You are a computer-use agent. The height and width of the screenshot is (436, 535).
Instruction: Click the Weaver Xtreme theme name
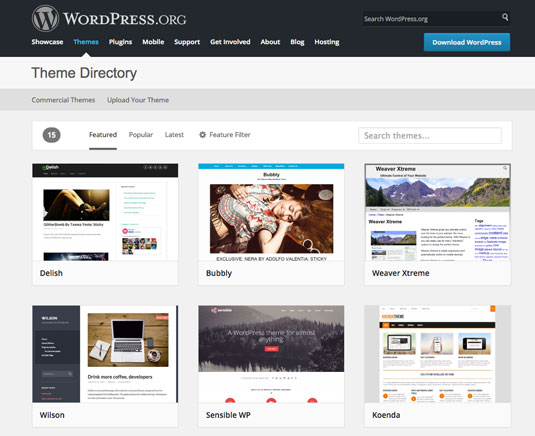pyautogui.click(x=401, y=273)
